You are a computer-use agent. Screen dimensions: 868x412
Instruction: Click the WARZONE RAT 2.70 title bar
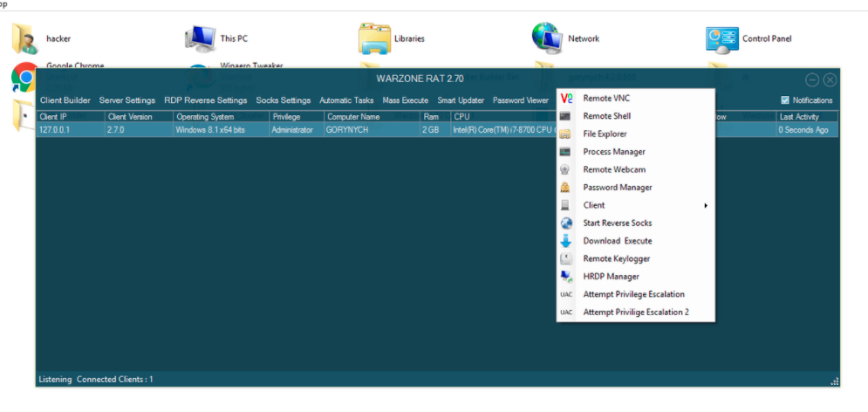[x=420, y=79]
